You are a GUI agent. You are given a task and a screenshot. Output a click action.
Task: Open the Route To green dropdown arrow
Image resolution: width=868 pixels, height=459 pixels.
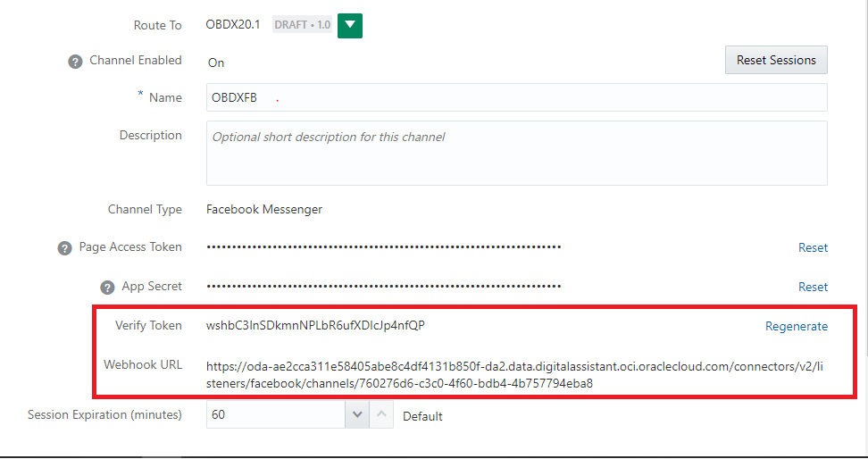350,26
